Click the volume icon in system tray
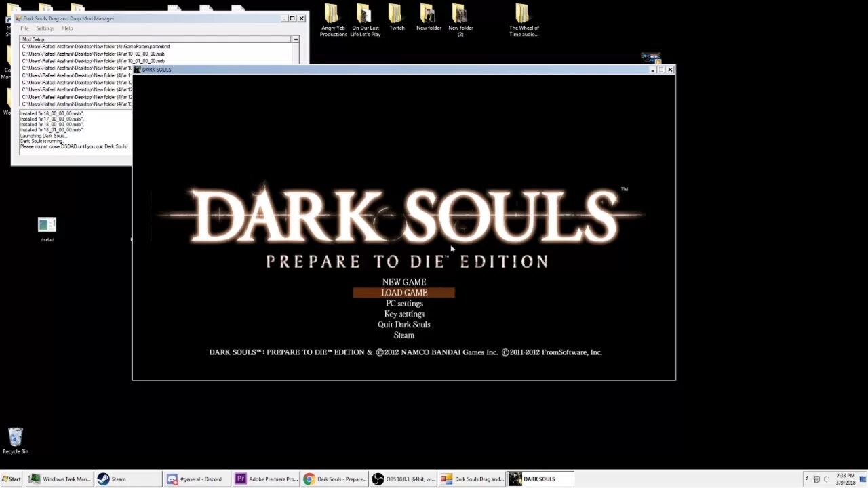Viewport: 868px width, 488px height. 827,479
